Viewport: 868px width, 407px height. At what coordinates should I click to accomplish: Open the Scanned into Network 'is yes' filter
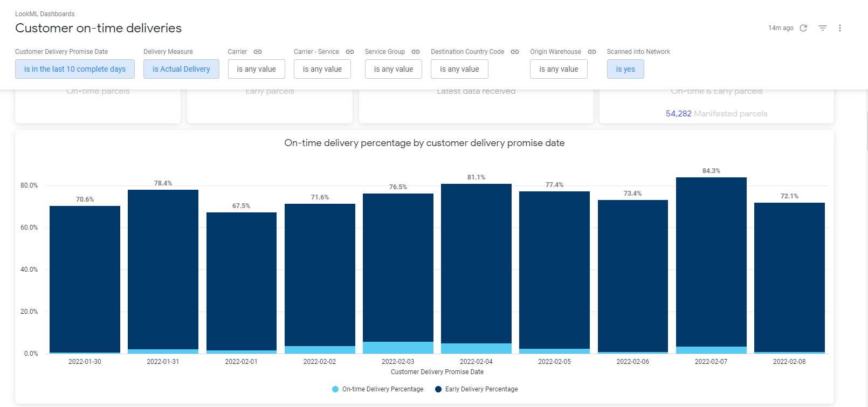[x=625, y=69]
